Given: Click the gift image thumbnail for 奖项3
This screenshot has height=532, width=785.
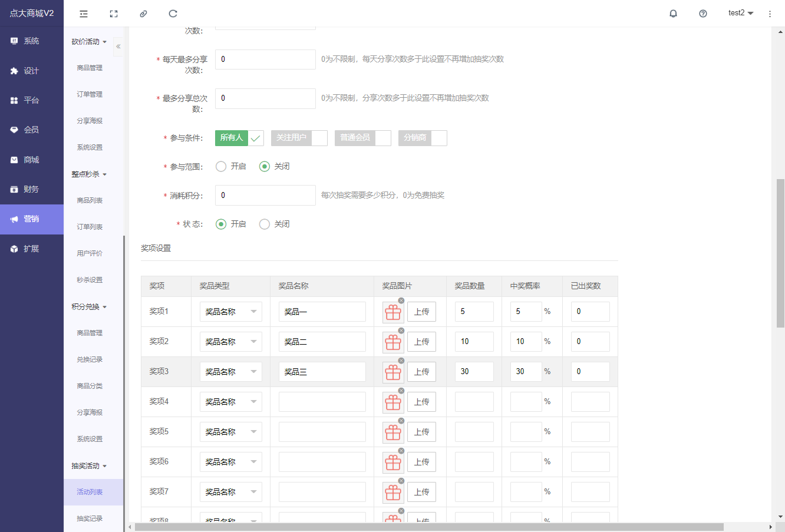Looking at the screenshot, I should coord(393,372).
